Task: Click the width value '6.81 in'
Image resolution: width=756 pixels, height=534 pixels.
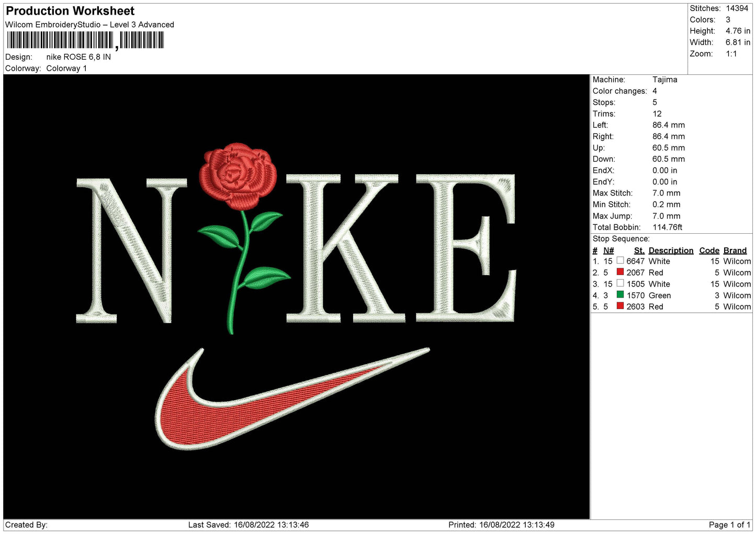Action: pyautogui.click(x=738, y=42)
